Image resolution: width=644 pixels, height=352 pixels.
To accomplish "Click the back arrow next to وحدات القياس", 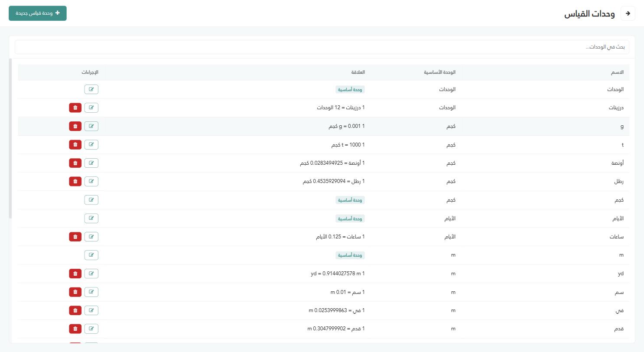I will (x=628, y=13).
